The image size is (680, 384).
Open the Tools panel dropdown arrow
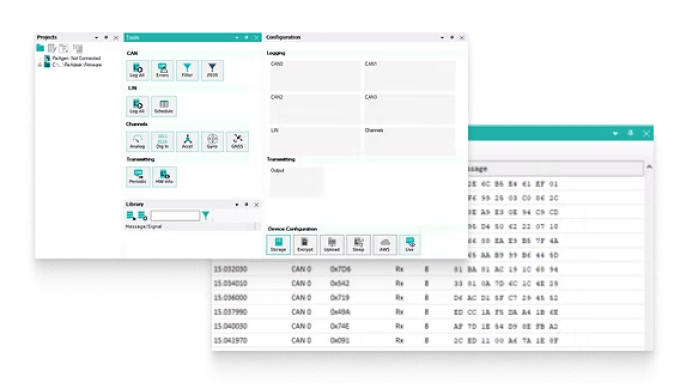[x=237, y=38]
